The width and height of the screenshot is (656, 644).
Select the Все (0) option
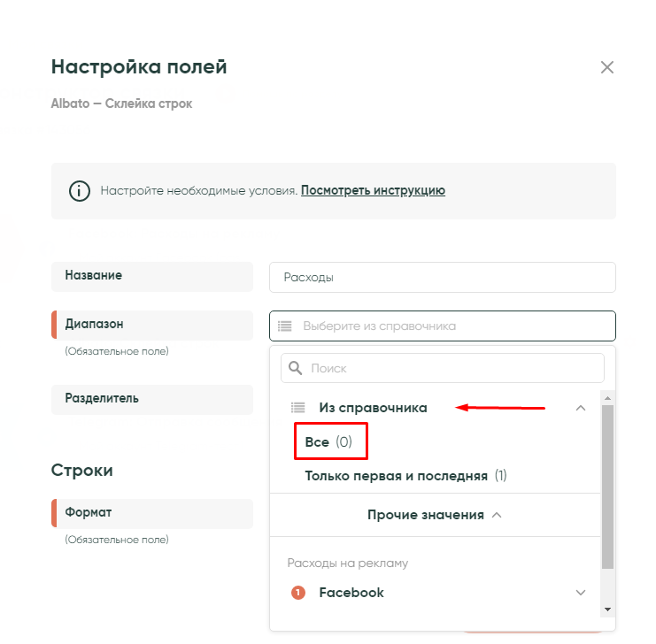[x=328, y=442]
